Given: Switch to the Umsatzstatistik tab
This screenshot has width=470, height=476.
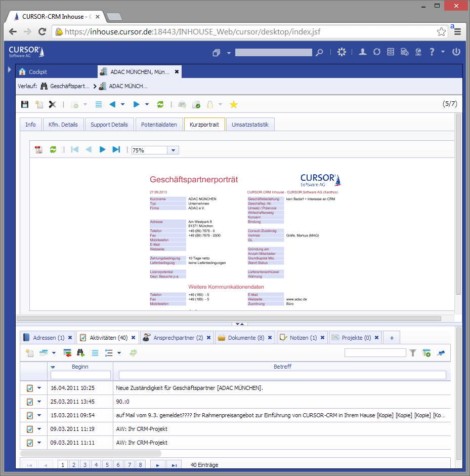Looking at the screenshot, I should click(250, 125).
